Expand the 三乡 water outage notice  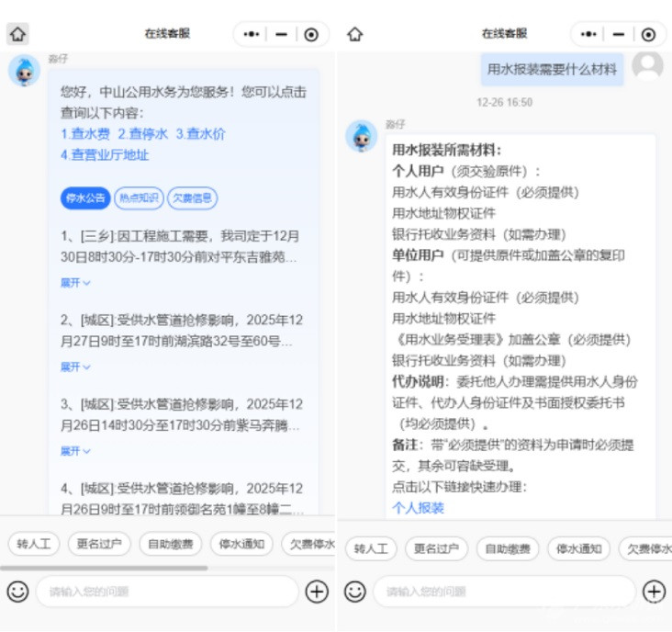pyautogui.click(x=75, y=283)
